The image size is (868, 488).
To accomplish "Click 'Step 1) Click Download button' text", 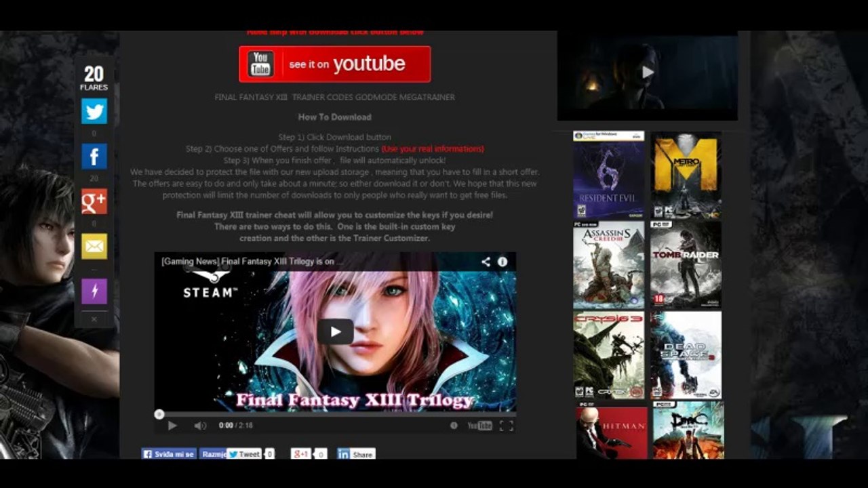I will tap(335, 138).
